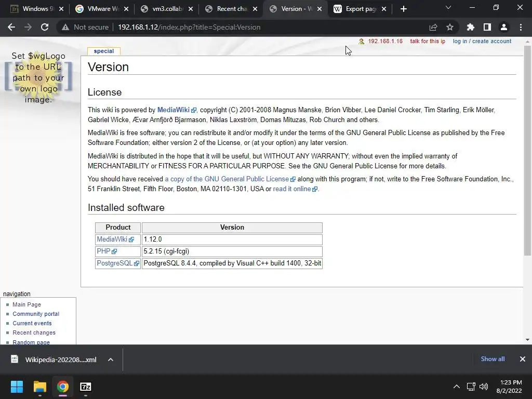Open a new browser tab
Image resolution: width=532 pixels, height=399 pixels.
click(x=403, y=9)
